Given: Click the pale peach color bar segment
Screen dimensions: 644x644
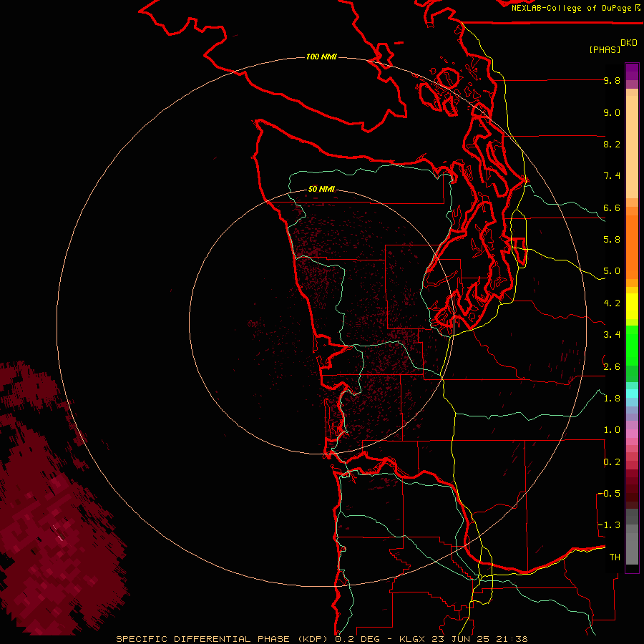Looking at the screenshot, I should tap(632, 147).
